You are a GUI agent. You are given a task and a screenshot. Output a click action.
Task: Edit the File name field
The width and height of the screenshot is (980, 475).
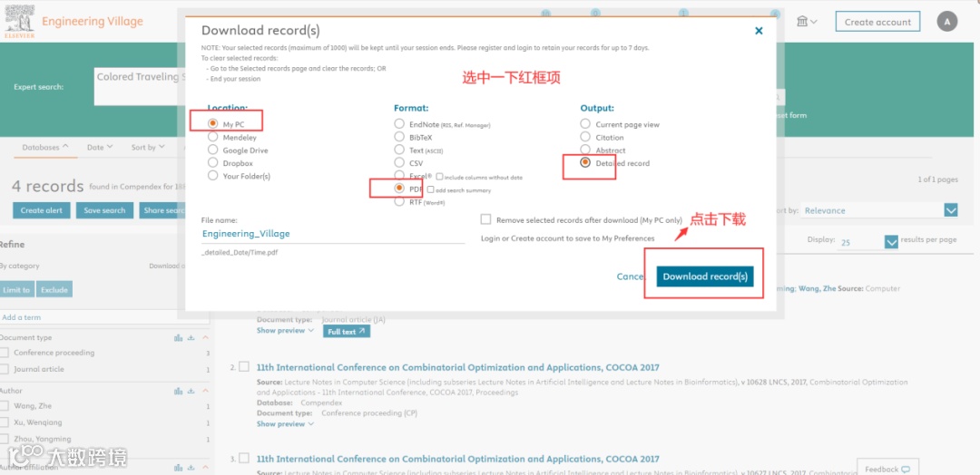[x=332, y=234]
